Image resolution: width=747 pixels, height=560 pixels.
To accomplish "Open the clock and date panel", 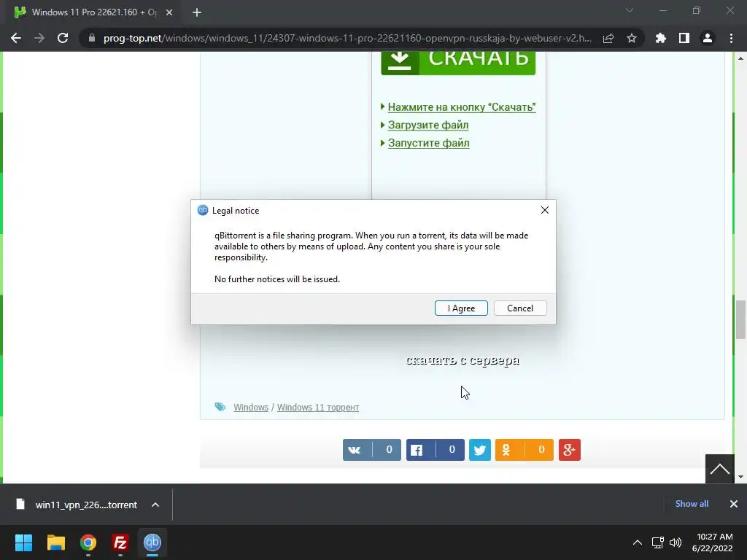I will coord(712,542).
